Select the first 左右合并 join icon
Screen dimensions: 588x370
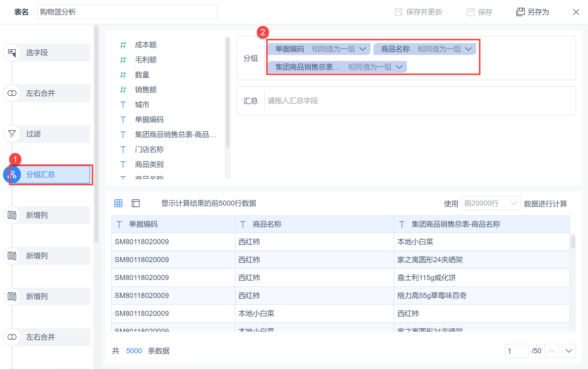[x=12, y=93]
